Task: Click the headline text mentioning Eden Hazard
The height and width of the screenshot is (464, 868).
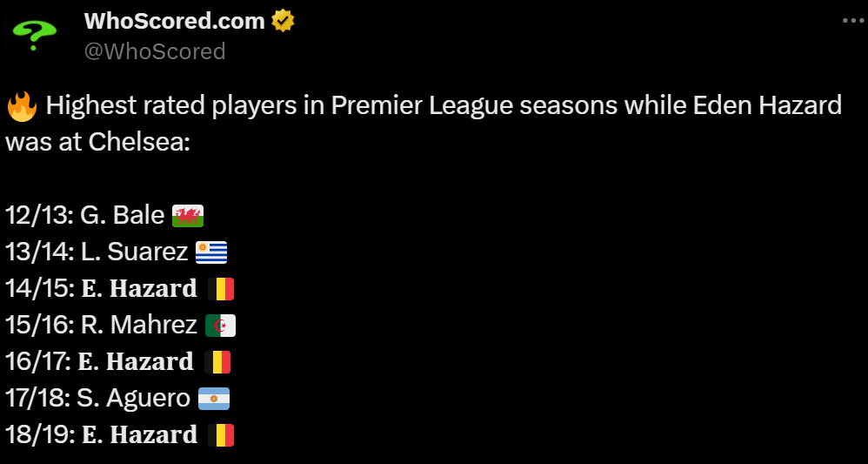Action: click(443, 107)
